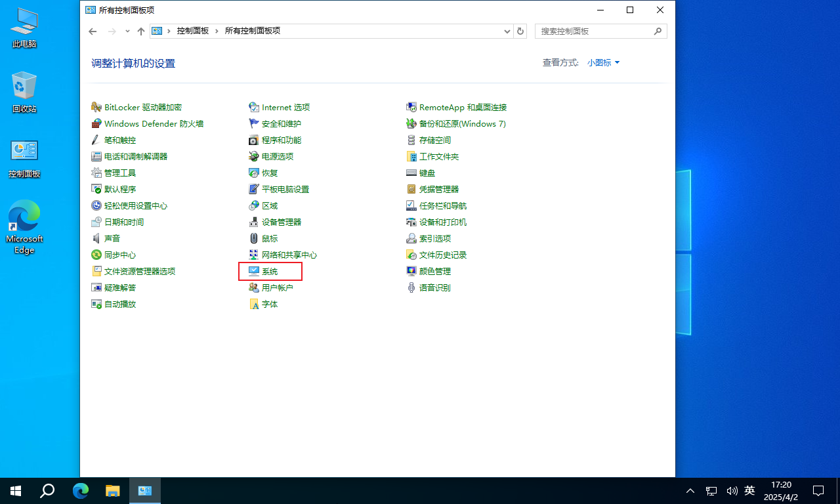Click the search magnifier in search box
This screenshot has width=840, height=504.
click(658, 31)
